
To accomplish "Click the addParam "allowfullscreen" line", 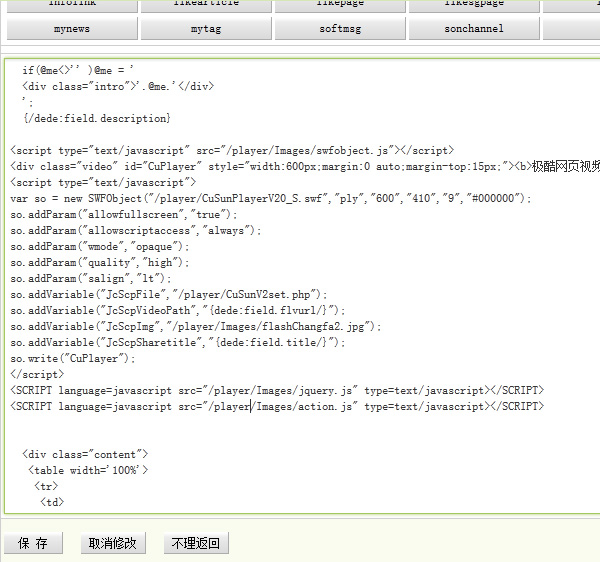I will 124,214.
